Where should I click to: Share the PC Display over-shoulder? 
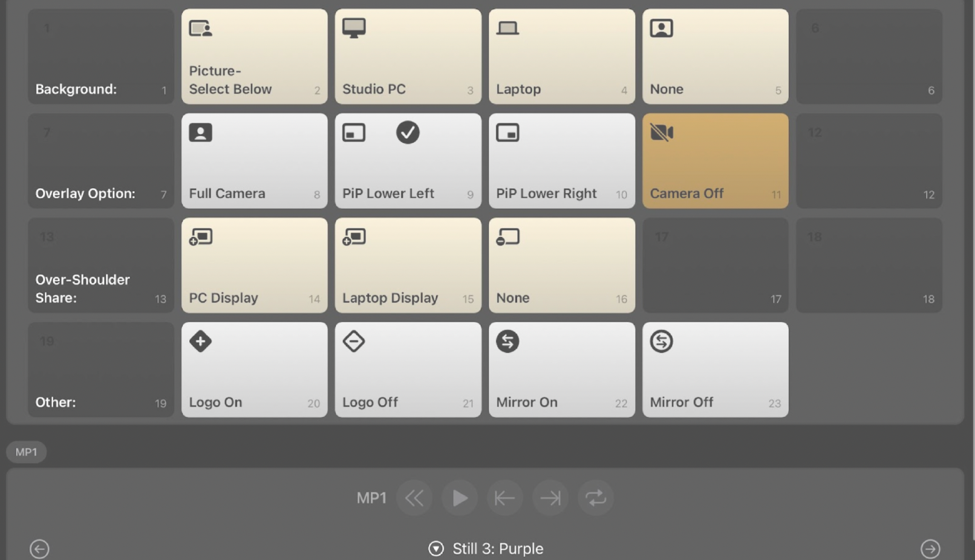[x=254, y=265]
